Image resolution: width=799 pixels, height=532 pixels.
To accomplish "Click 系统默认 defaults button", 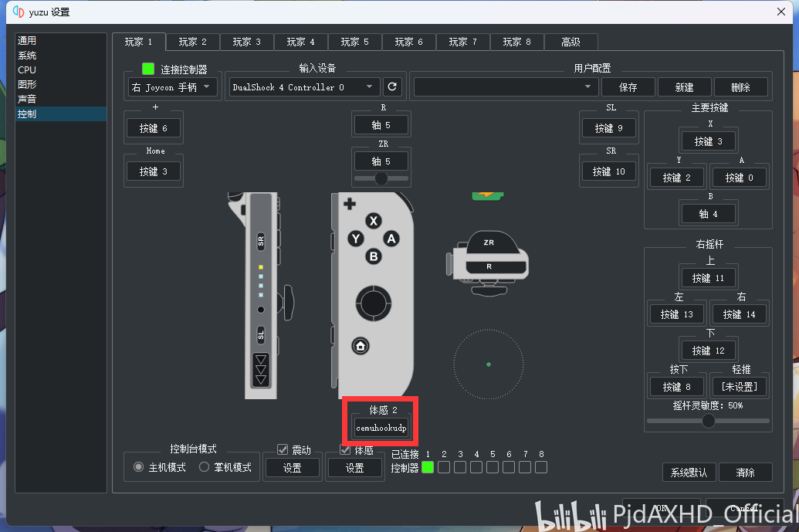I will point(689,473).
